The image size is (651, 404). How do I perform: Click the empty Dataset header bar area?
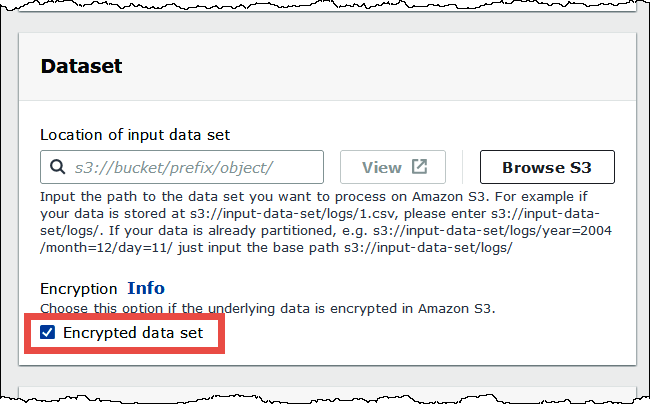tap(400, 67)
